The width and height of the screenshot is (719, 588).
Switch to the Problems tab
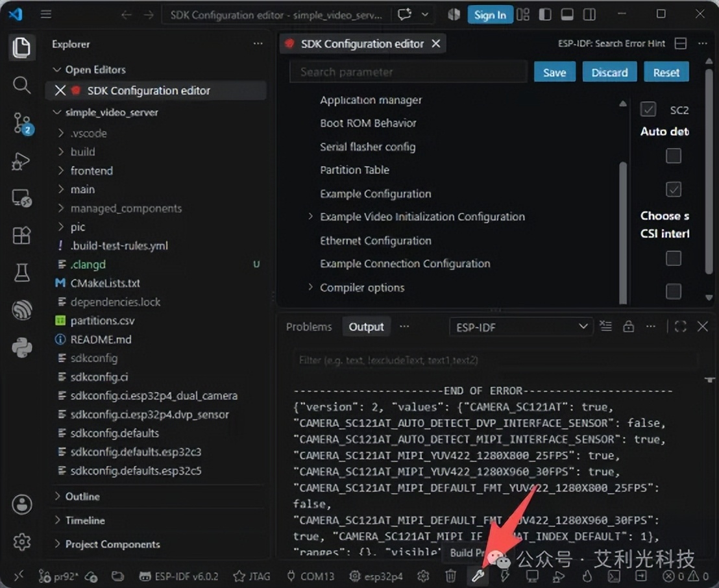pyautogui.click(x=309, y=326)
